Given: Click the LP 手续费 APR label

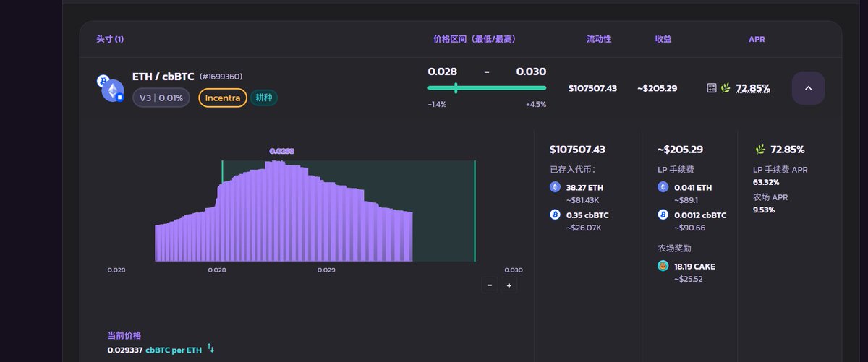Looking at the screenshot, I should [780, 170].
